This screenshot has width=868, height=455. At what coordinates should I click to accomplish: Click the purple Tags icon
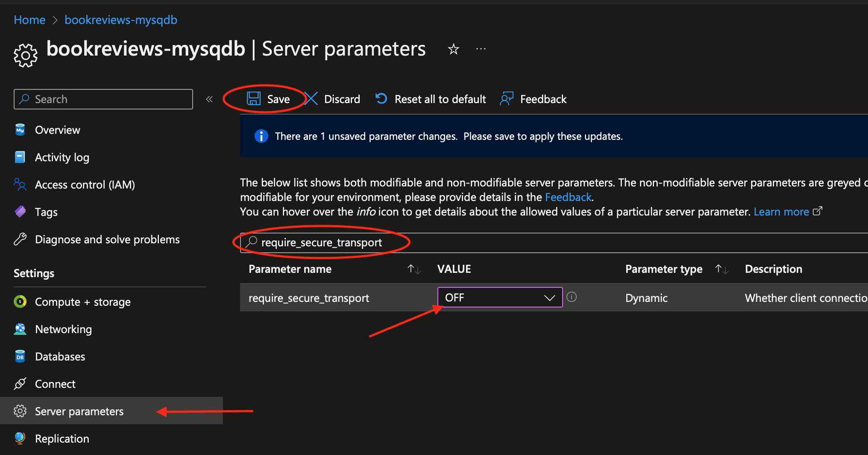(20, 212)
